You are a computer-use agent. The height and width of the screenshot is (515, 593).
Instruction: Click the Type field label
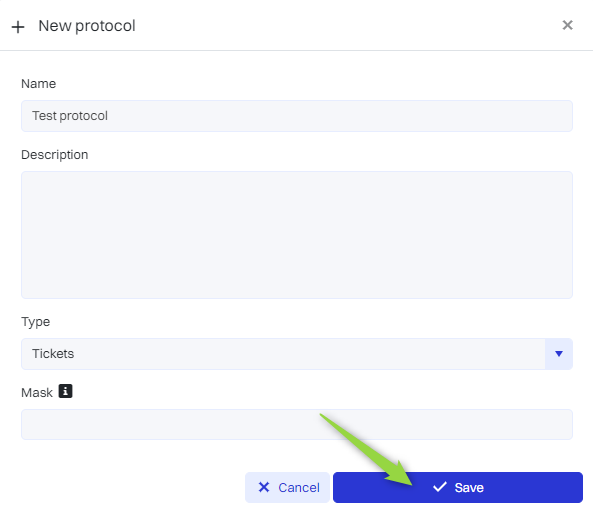point(36,322)
